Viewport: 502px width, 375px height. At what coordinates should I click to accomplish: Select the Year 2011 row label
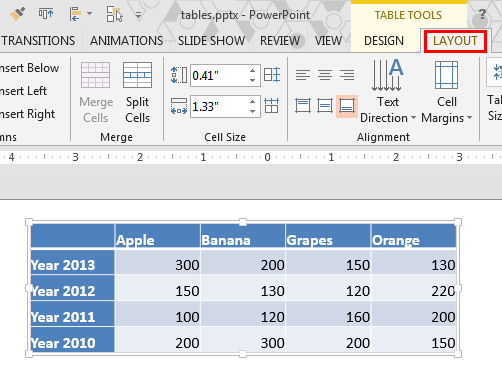63,317
